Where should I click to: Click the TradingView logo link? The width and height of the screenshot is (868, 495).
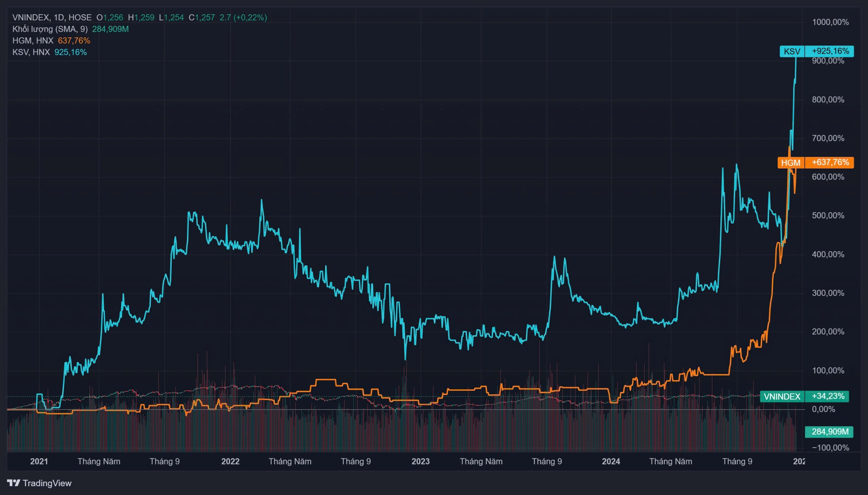tap(39, 483)
